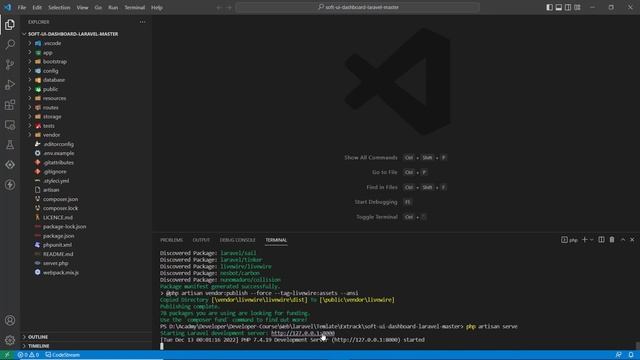This screenshot has width=640, height=360.
Task: Maximize panel size chevron
Action: click(623, 240)
